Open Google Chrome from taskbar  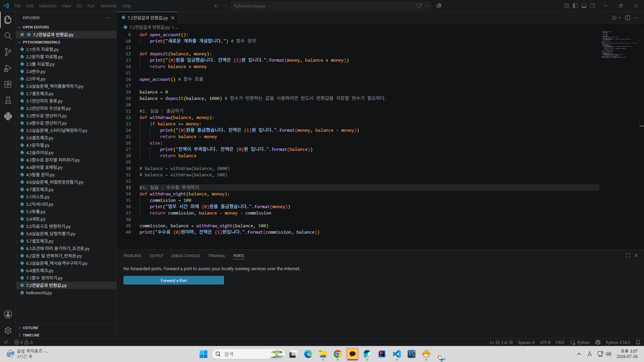pyautogui.click(x=337, y=354)
